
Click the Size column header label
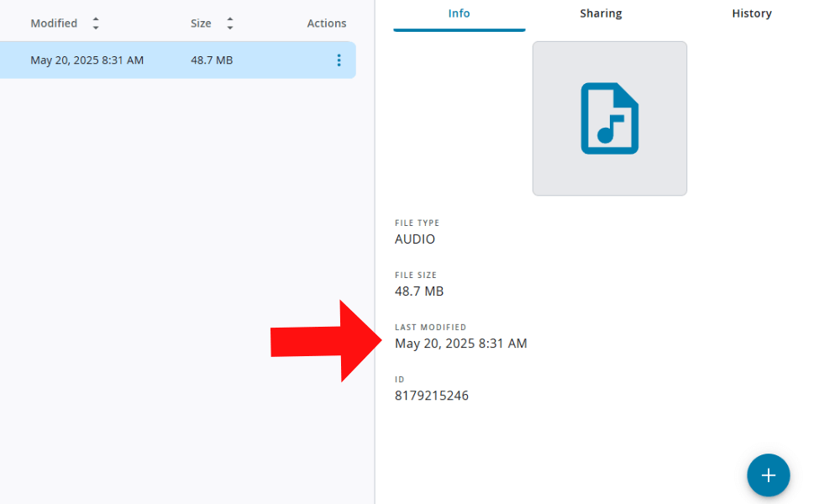[201, 24]
